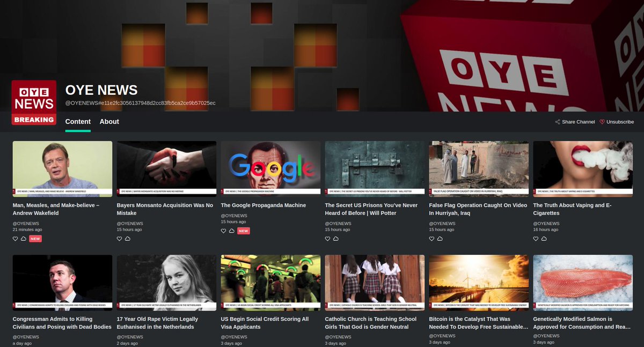Open 'Genetically Modified Salmon' title link

point(582,323)
